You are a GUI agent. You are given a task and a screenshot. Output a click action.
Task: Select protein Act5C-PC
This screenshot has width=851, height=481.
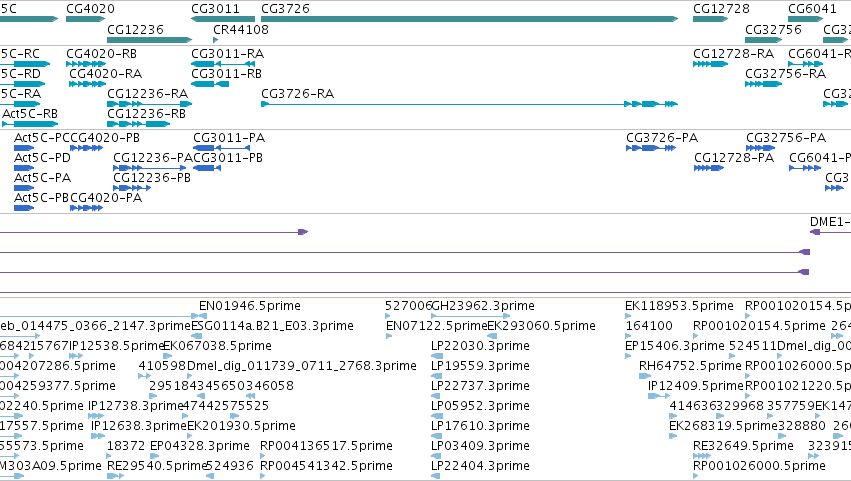(x=42, y=137)
